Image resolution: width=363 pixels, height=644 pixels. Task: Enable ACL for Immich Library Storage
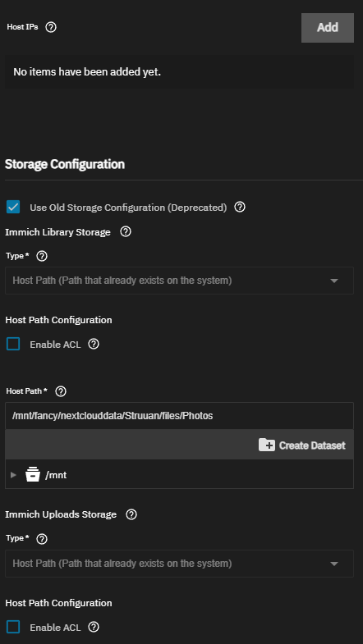[x=13, y=344]
